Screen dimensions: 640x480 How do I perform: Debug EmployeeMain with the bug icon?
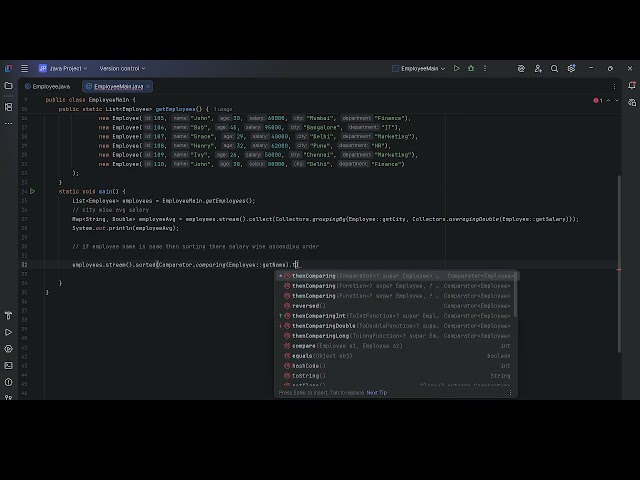[471, 69]
